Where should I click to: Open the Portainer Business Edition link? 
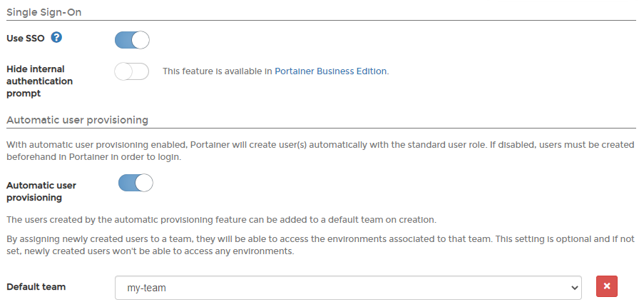pos(331,71)
